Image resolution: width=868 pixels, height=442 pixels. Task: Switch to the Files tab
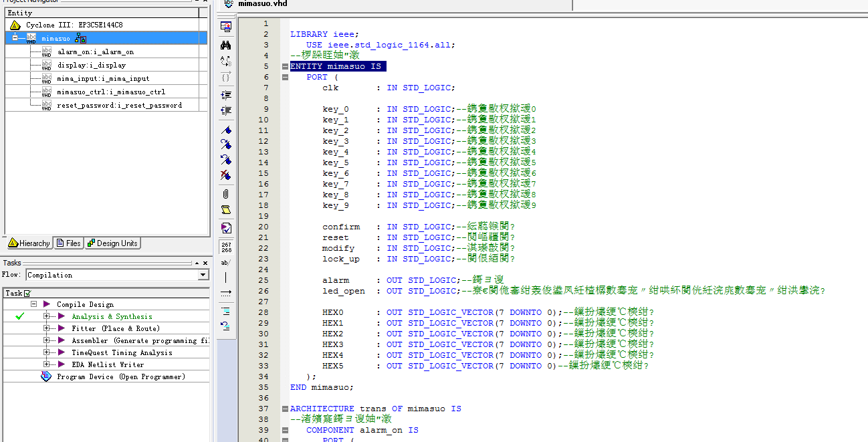pyautogui.click(x=69, y=243)
